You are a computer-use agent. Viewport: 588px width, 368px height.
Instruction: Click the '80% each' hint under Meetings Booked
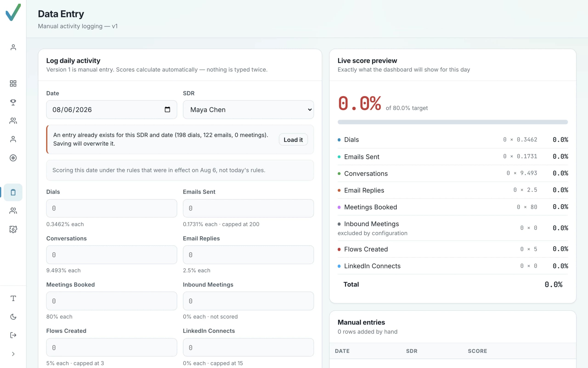(59, 317)
